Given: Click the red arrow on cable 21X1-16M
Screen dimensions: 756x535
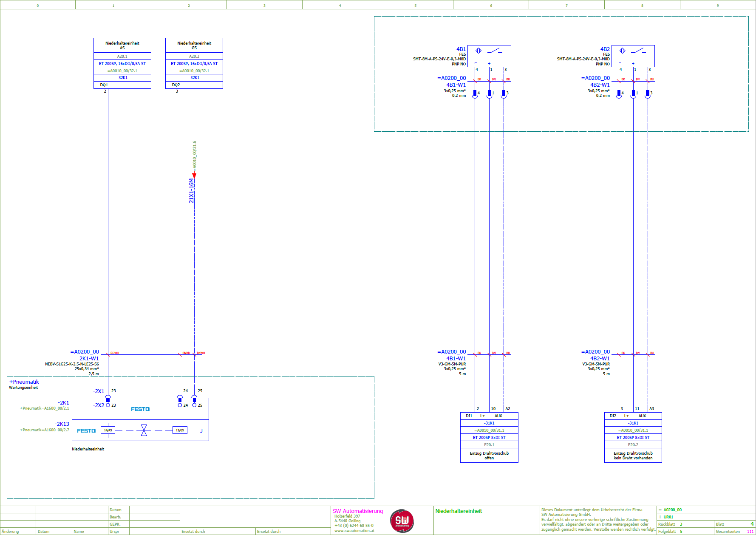Looking at the screenshot, I should pyautogui.click(x=194, y=176).
